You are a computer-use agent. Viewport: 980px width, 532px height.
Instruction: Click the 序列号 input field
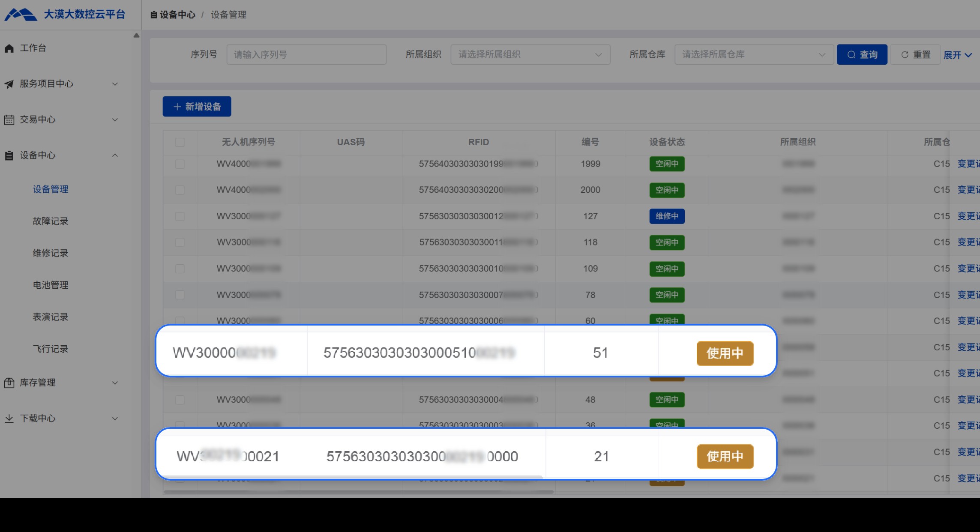point(306,54)
